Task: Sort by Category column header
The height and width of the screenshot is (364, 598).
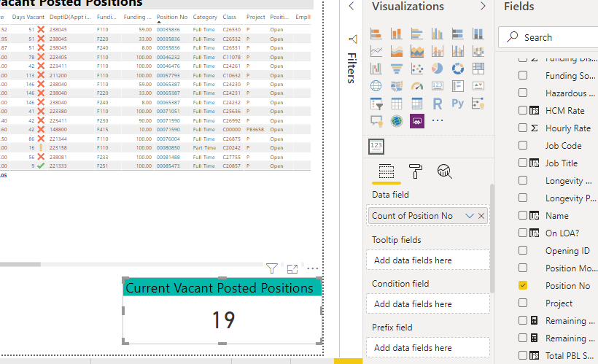Action: 205,18
